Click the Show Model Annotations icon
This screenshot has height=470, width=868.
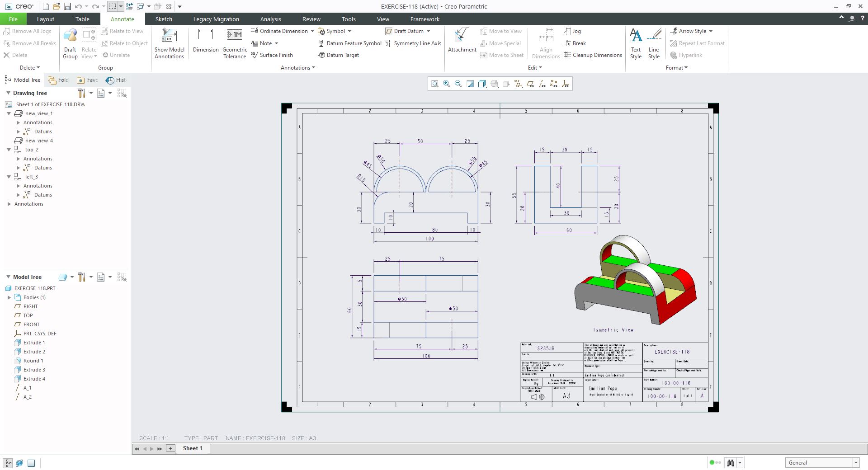tap(169, 43)
